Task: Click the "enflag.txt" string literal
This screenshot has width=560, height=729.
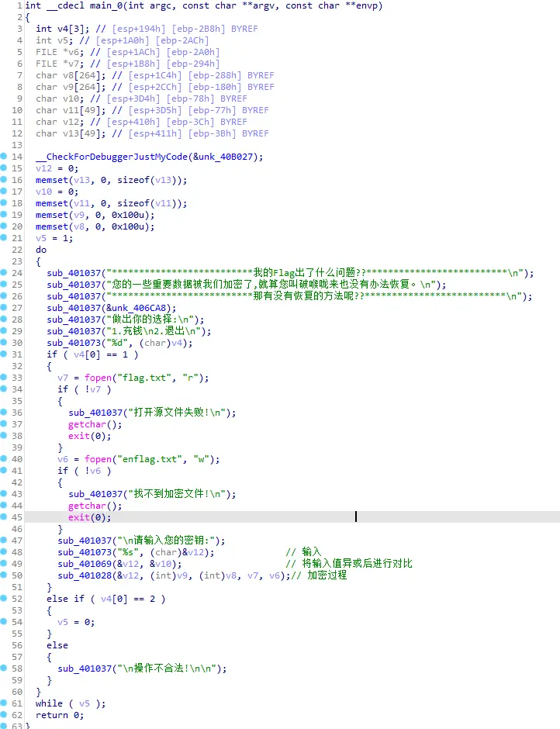Action: point(150,459)
